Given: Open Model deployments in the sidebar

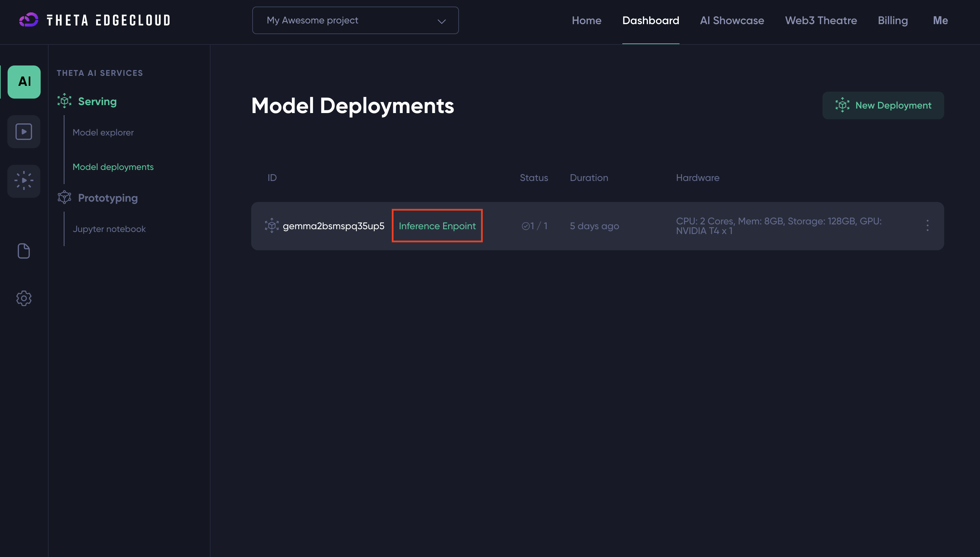Looking at the screenshot, I should tap(113, 167).
